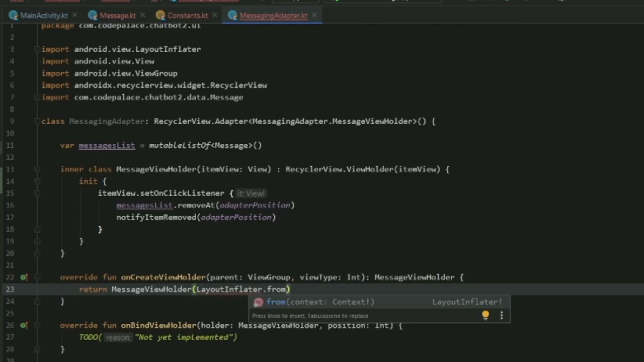The image size is (644, 362).
Task: Click the fold end marker on line 24
Action: tap(37, 301)
